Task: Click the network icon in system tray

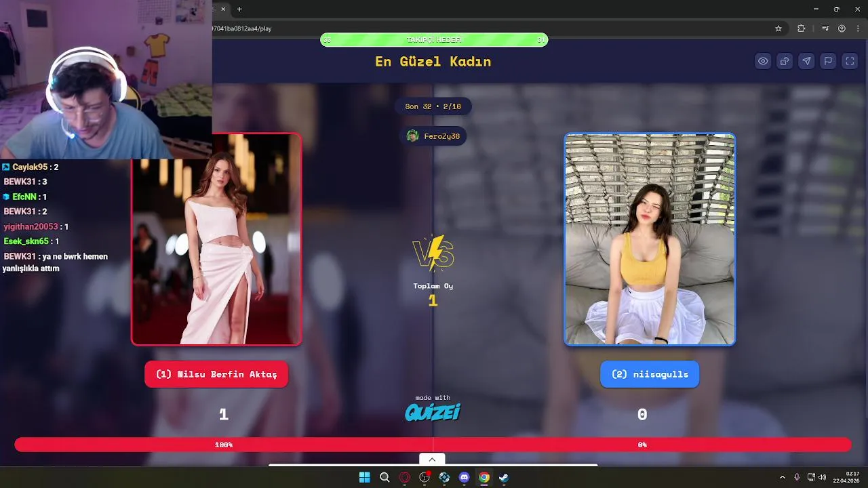Action: tap(811, 477)
